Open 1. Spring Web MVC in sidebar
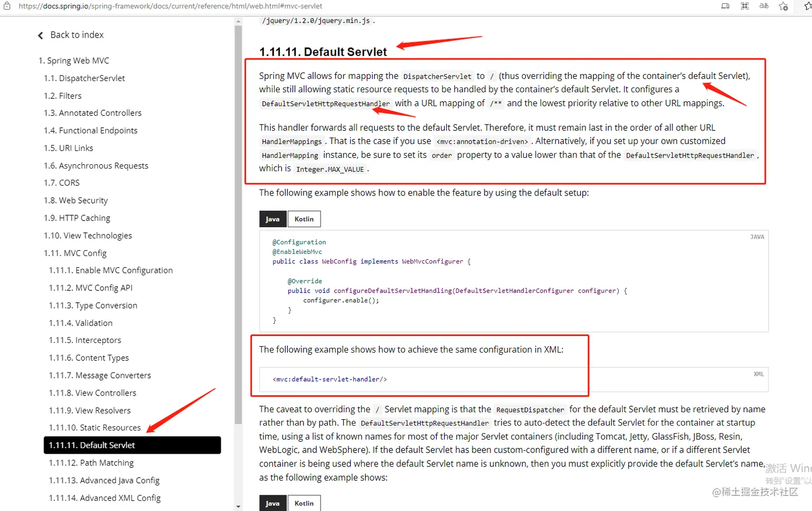 click(74, 61)
